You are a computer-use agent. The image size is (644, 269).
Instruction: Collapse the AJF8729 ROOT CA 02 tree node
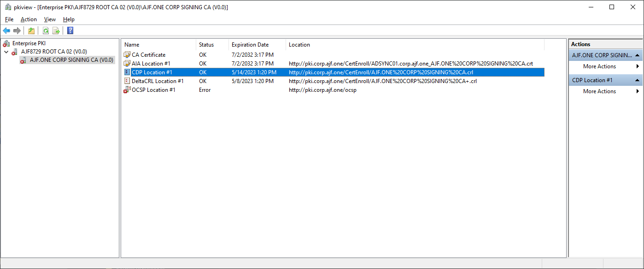click(6, 51)
